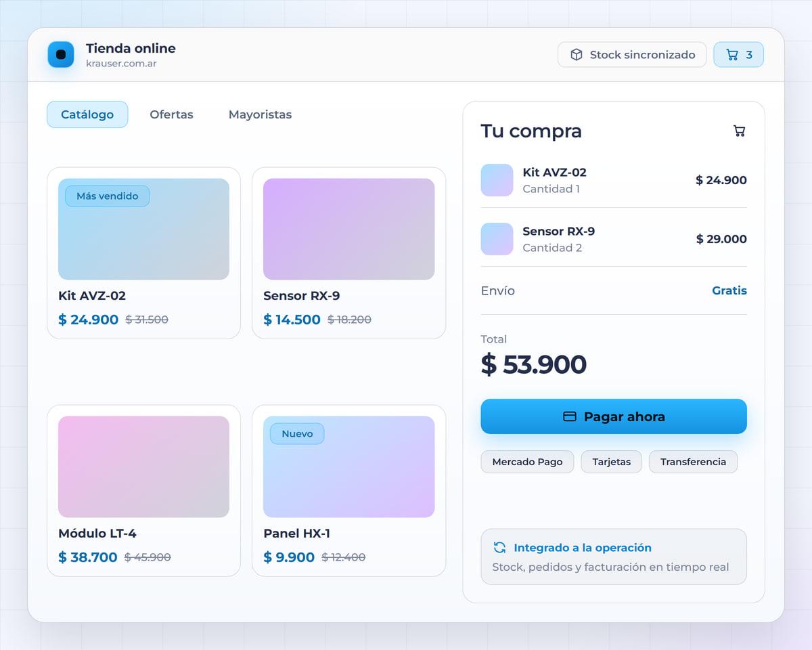The image size is (812, 650).
Task: Click the Cantidad 1 text
Action: [x=551, y=189]
